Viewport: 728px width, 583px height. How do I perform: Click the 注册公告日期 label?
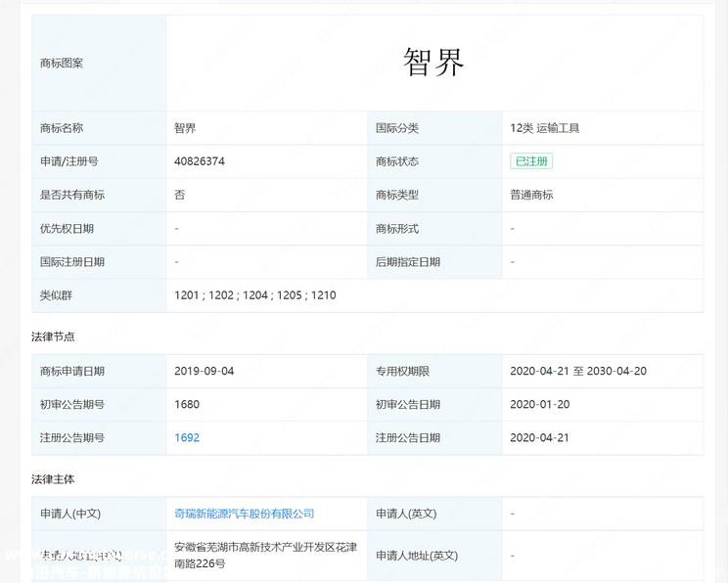(408, 437)
